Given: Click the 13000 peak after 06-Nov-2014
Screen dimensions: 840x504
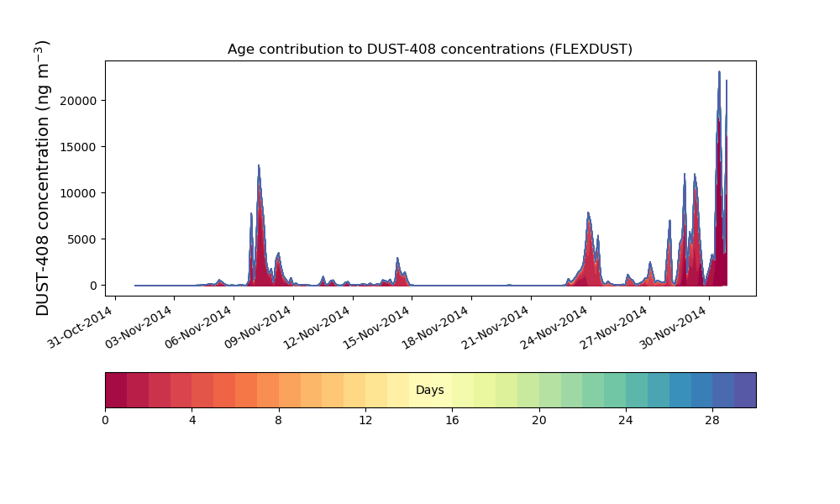Looking at the screenshot, I should click(x=259, y=168).
